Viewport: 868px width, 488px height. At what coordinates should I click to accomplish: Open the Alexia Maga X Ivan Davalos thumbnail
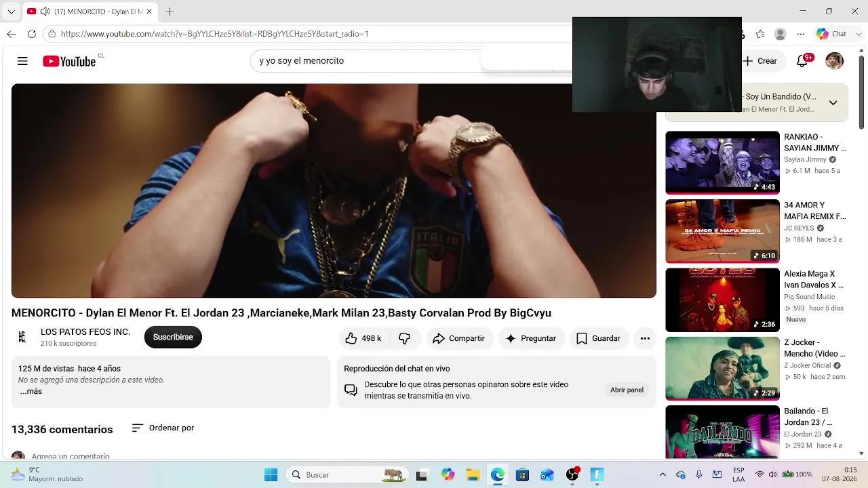click(x=722, y=300)
